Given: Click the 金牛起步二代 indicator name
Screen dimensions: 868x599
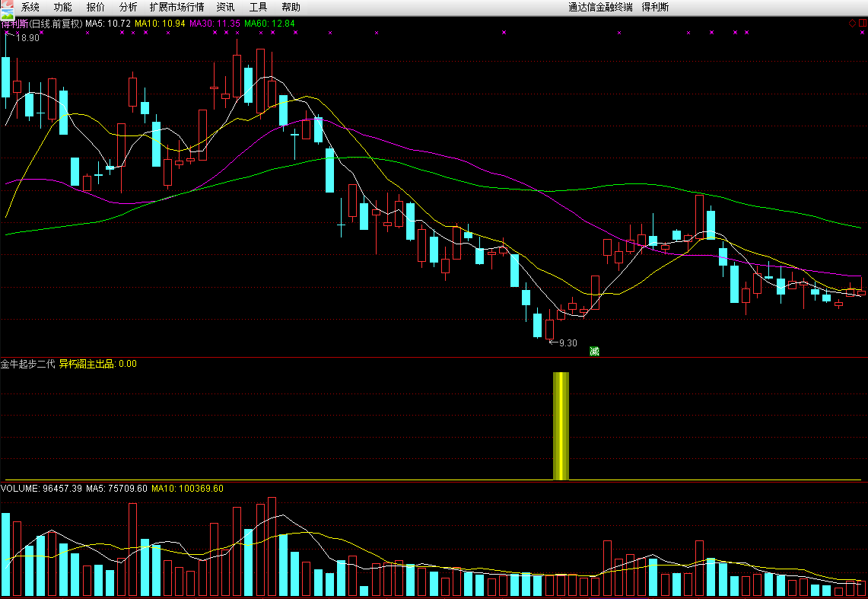Looking at the screenshot, I should [27, 364].
